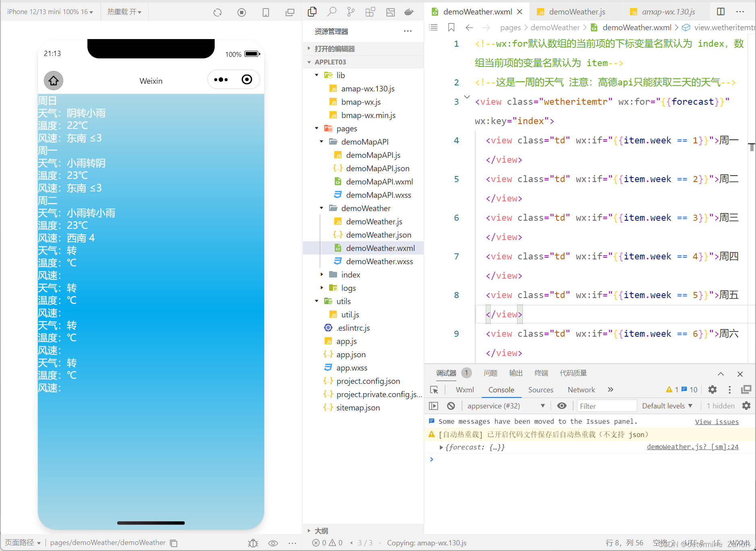This screenshot has height=551, width=756.
Task: Open the Search icon in the sidebar toolbar
Action: (x=331, y=12)
